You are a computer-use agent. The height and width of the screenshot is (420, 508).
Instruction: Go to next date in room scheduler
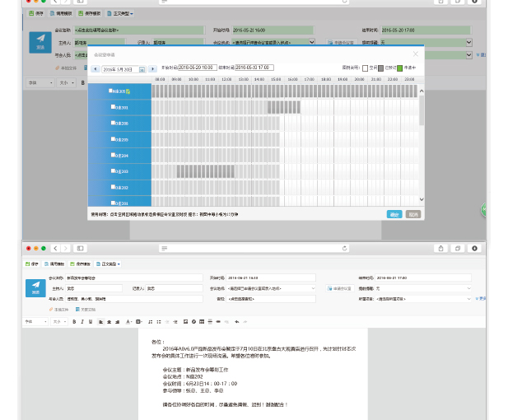pos(152,69)
